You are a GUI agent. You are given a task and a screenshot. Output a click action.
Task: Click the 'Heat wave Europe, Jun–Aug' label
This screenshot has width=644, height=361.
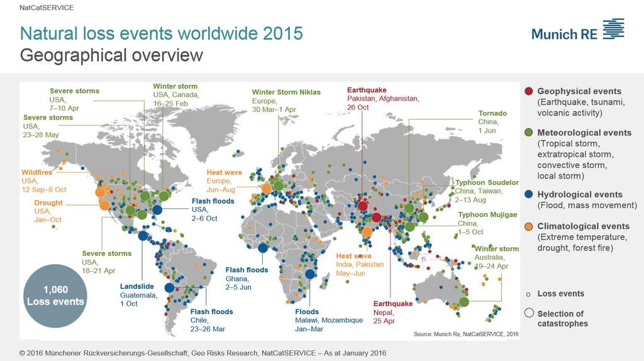point(225,181)
